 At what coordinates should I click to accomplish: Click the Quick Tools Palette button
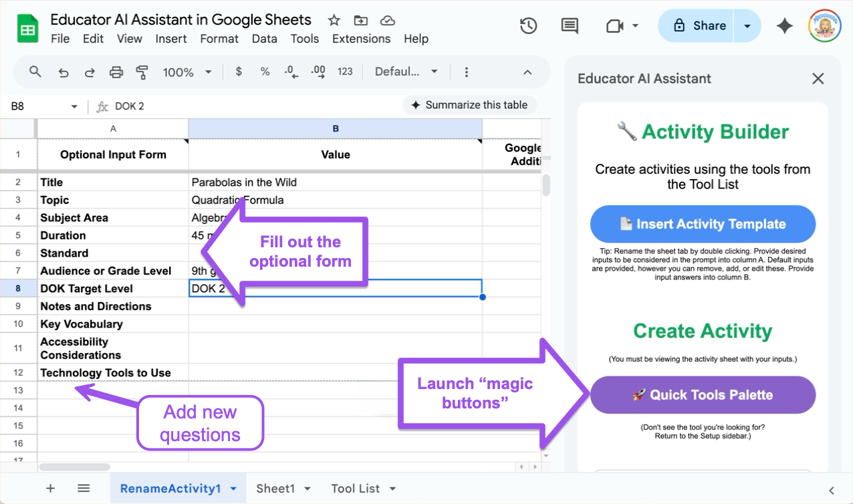point(703,395)
